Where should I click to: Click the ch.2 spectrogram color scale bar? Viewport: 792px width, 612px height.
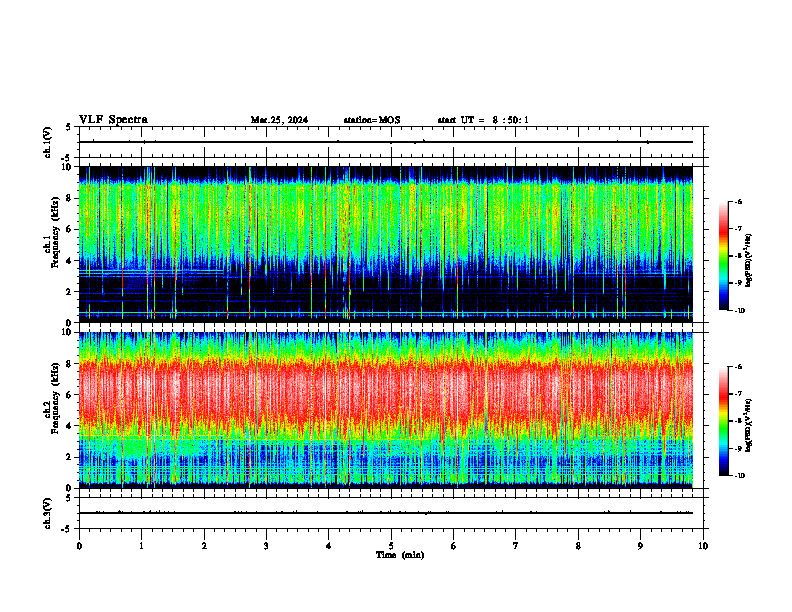pyautogui.click(x=723, y=421)
